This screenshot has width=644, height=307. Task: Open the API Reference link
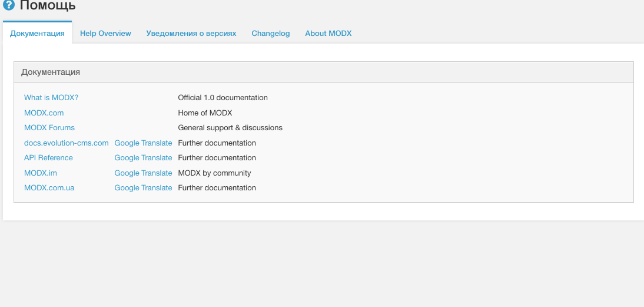48,158
